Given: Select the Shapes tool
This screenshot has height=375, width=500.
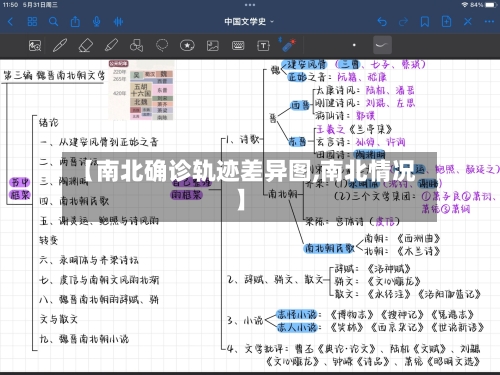Looking at the screenshot, I should pyautogui.click(x=136, y=45).
